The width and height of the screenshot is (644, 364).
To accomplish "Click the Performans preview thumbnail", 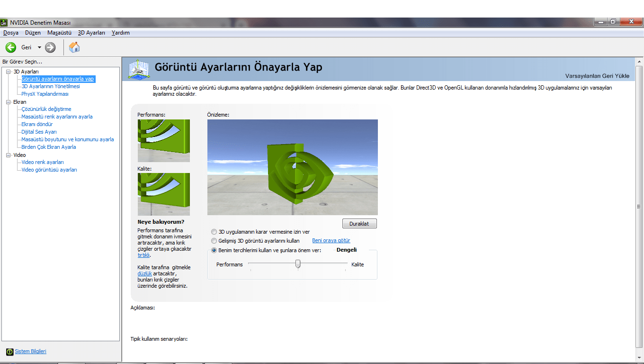I will [x=164, y=141].
